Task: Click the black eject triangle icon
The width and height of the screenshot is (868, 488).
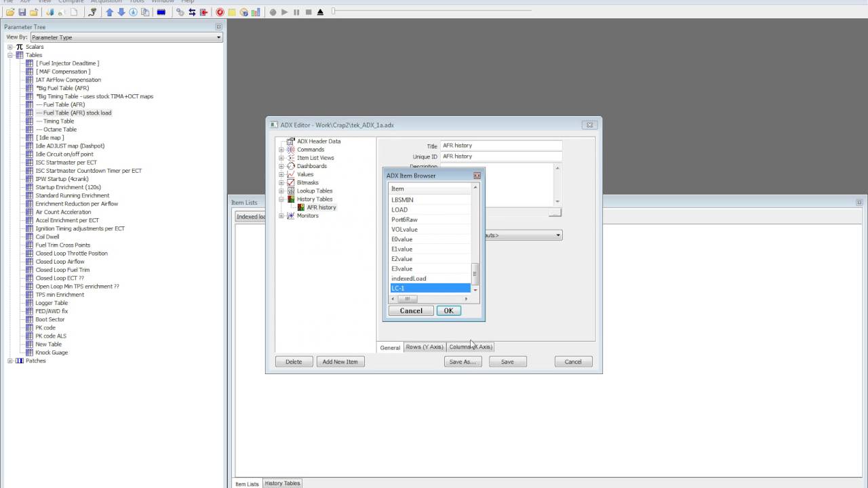Action: 320,12
